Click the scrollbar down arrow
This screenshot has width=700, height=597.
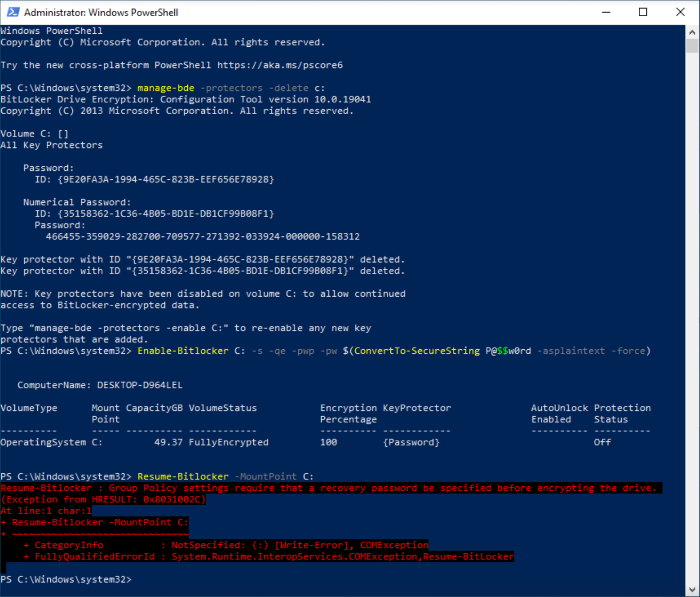(692, 590)
